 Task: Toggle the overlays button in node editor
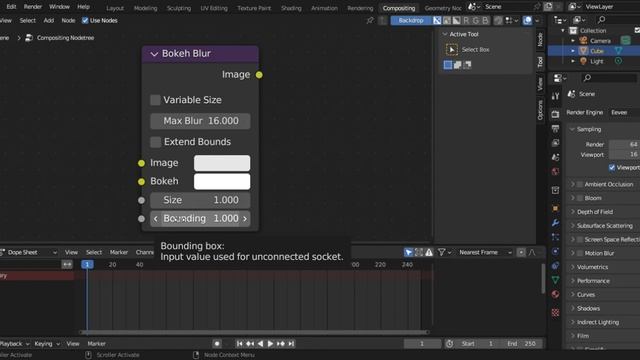click(527, 20)
